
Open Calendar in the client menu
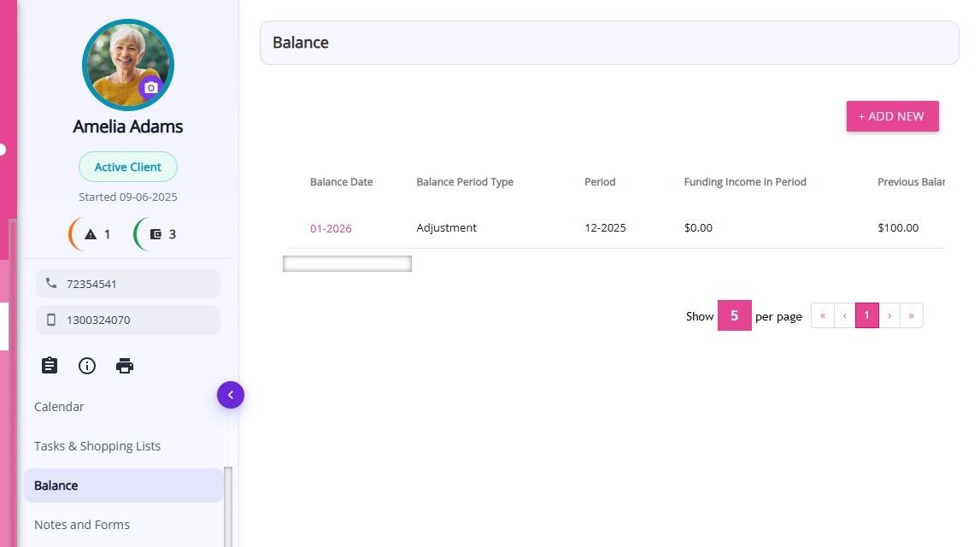pyautogui.click(x=59, y=407)
